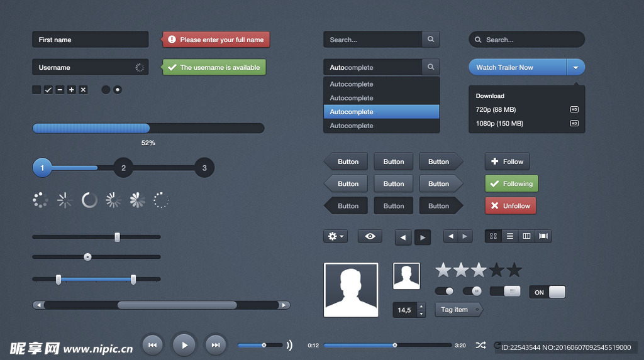Switch to column view icon
Screen dimensions: 644x360
coord(526,236)
